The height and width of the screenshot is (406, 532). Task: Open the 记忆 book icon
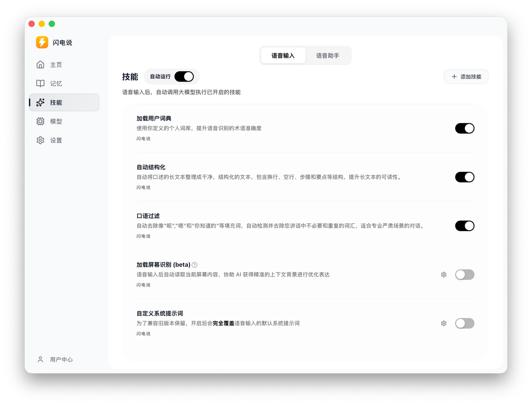pyautogui.click(x=40, y=83)
